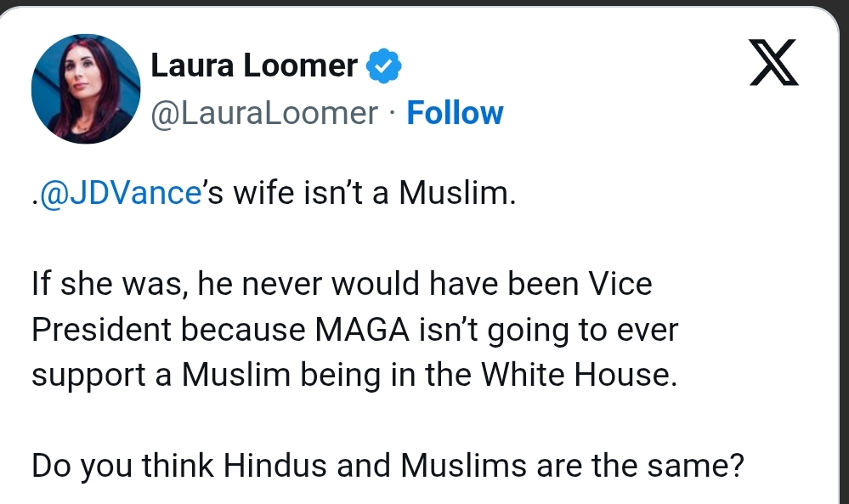849x504 pixels.
Task: Click the line starting "If she was"
Action: [x=340, y=284]
